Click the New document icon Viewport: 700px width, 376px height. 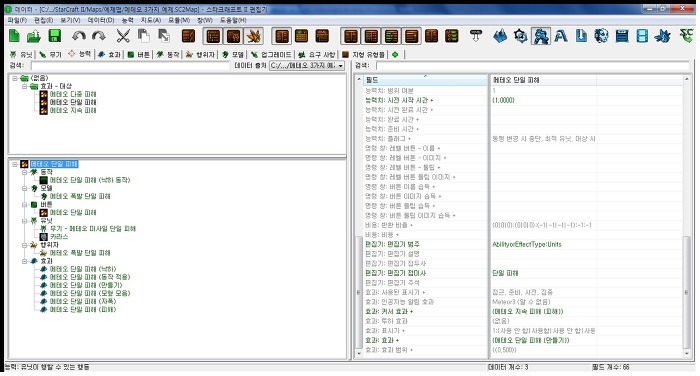(x=15, y=36)
